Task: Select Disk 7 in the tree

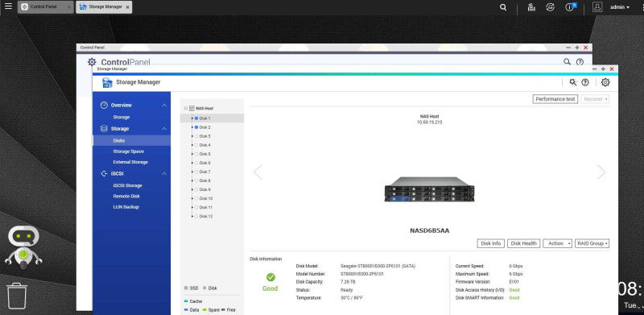Action: (204, 172)
